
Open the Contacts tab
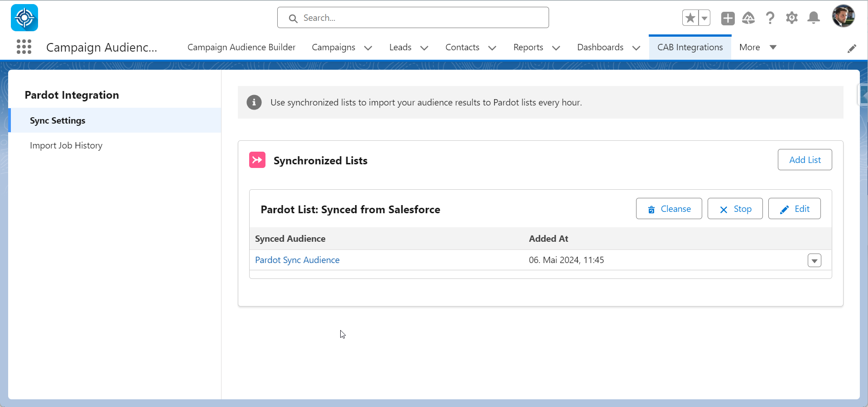462,47
